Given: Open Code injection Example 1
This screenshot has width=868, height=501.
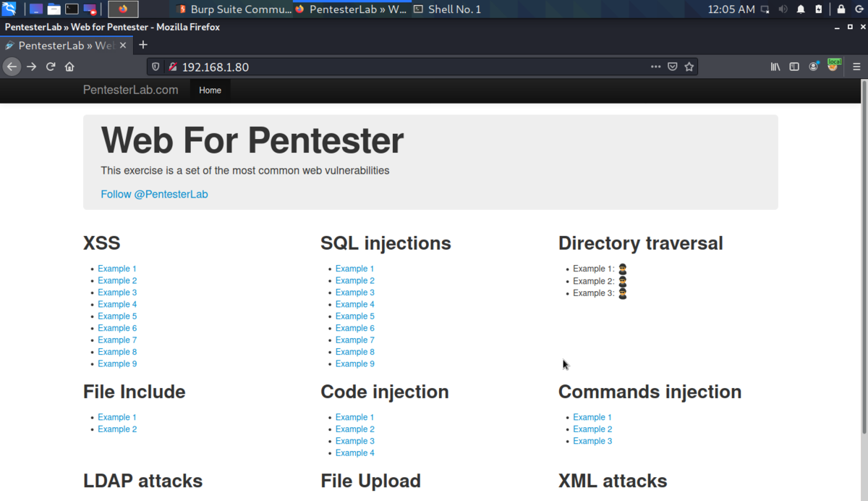Looking at the screenshot, I should (355, 417).
